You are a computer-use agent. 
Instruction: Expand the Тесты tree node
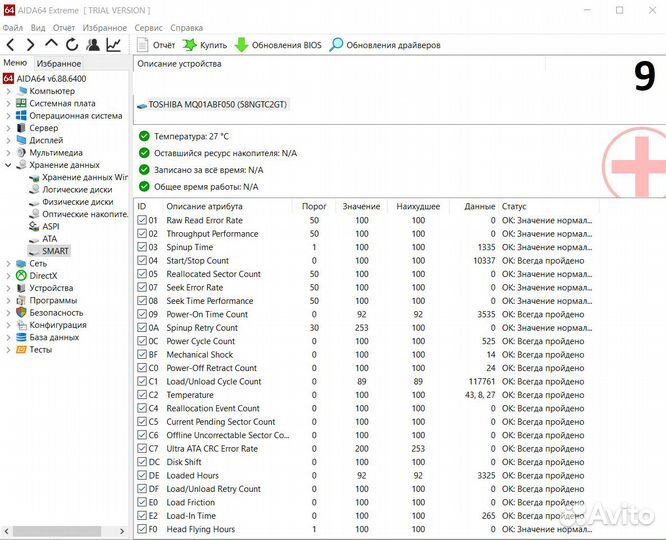point(8,350)
